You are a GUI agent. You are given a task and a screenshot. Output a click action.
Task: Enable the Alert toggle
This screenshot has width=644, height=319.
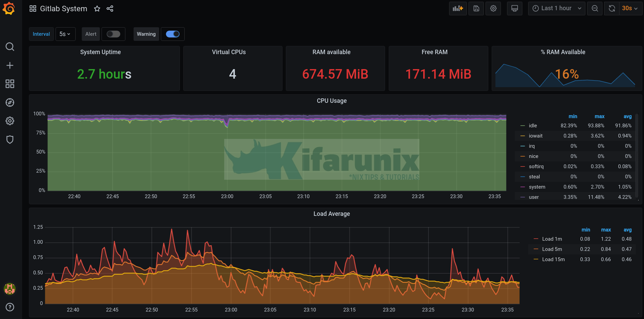tap(113, 34)
